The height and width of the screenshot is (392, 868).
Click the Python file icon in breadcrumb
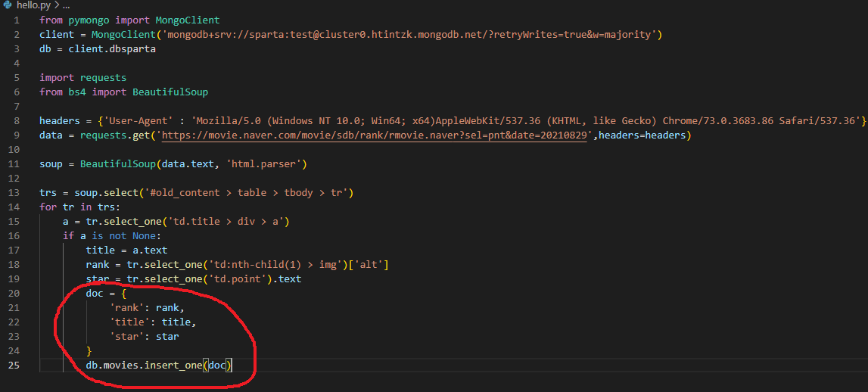pos(8,5)
